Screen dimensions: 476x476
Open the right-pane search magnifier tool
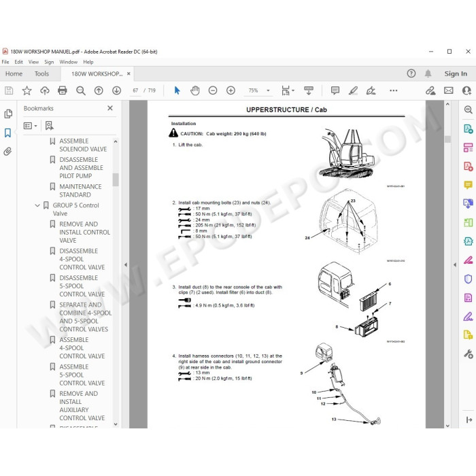coord(468,109)
